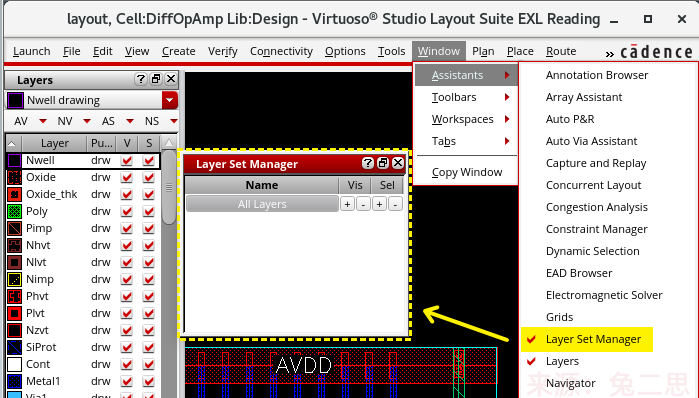Toggle selectability checkbox for Poly layer
699x398 pixels.
[x=148, y=211]
